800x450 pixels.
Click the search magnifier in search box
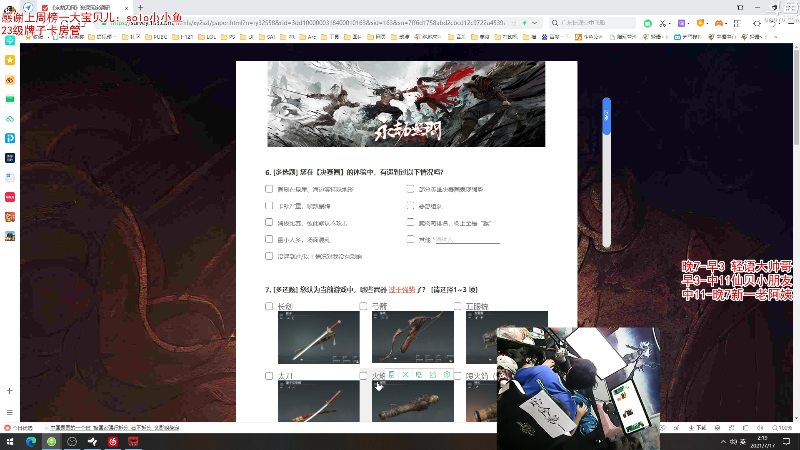point(555,23)
